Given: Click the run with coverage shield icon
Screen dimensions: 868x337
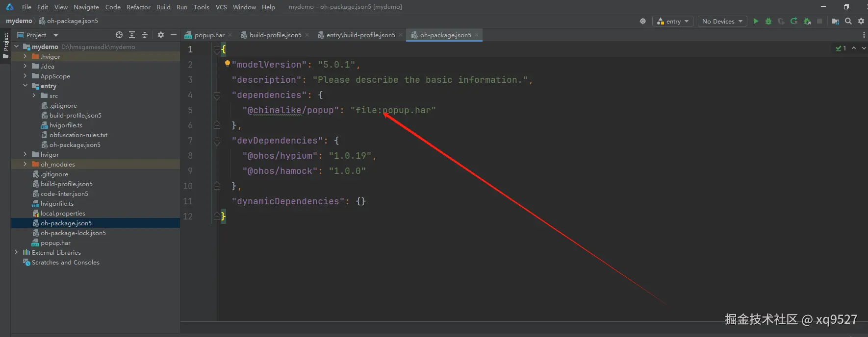Looking at the screenshot, I should pos(781,21).
